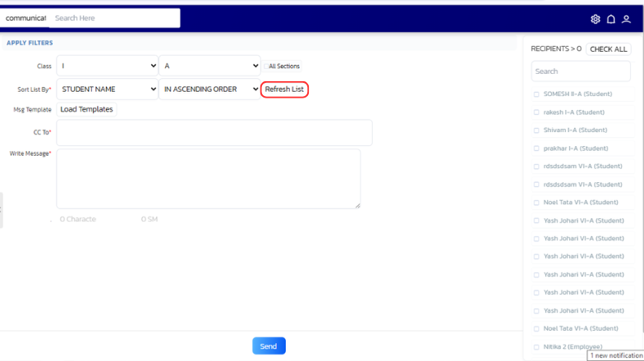Check the Shivam I-A student recipient
The image size is (644, 361).
pyautogui.click(x=536, y=130)
